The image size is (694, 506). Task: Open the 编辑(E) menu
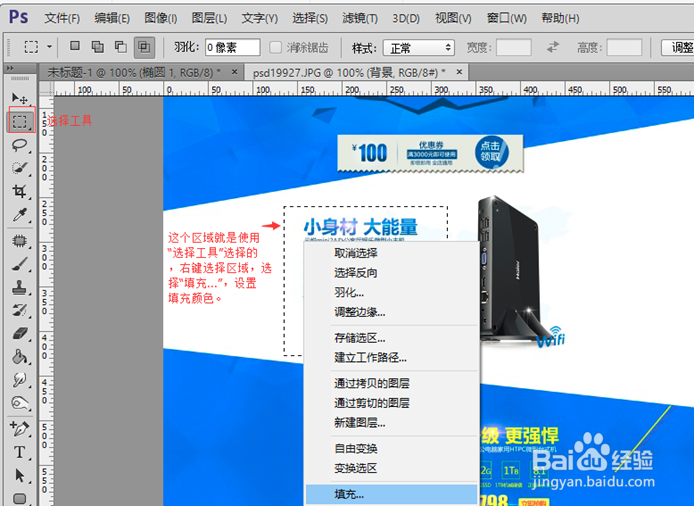112,18
